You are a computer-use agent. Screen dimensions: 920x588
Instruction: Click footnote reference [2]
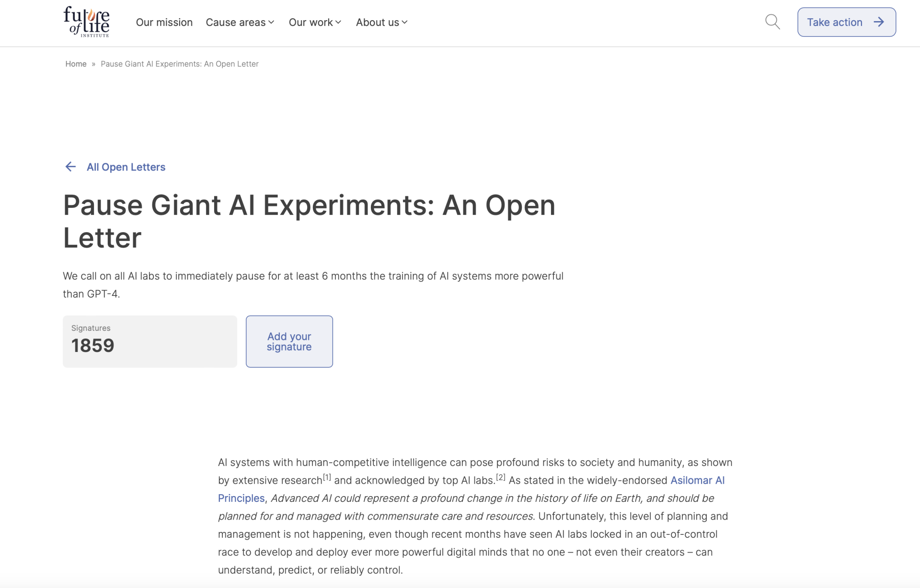tap(500, 477)
